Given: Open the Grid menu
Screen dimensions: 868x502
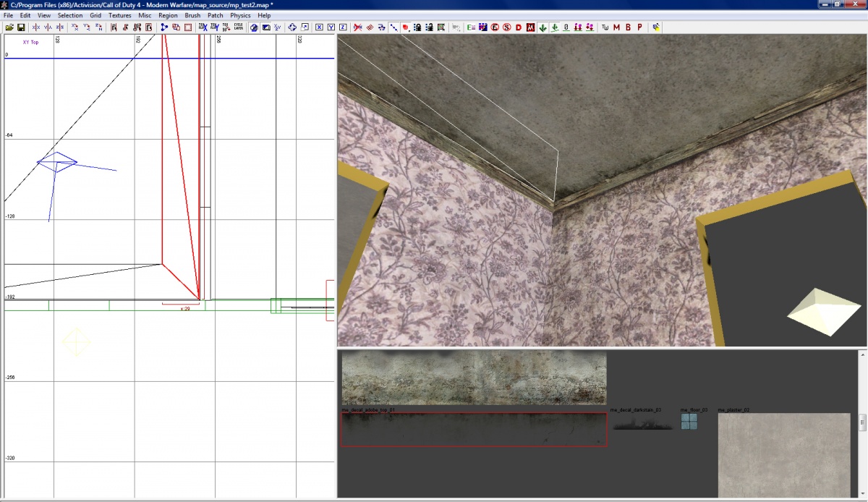Looking at the screenshot, I should click(95, 15).
